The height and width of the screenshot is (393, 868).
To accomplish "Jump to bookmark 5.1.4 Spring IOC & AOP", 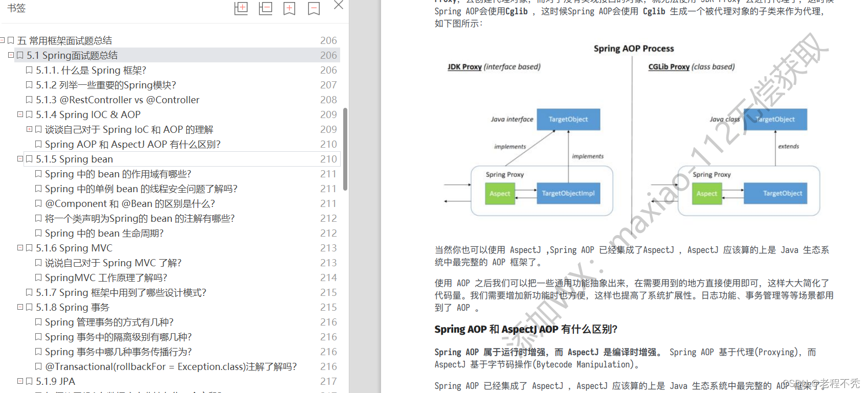I will point(88,114).
